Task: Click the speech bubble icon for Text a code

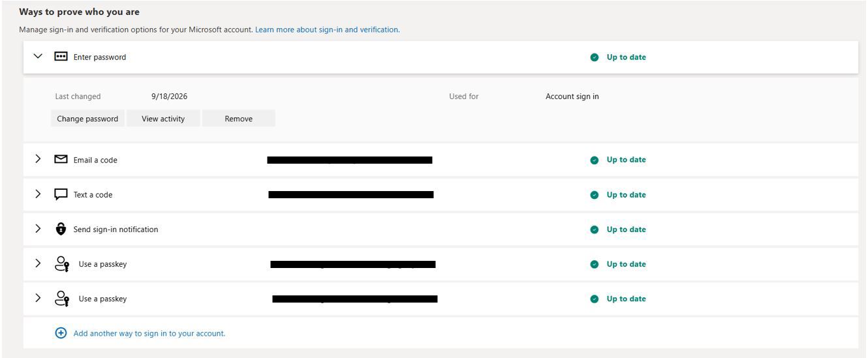Action: [61, 194]
